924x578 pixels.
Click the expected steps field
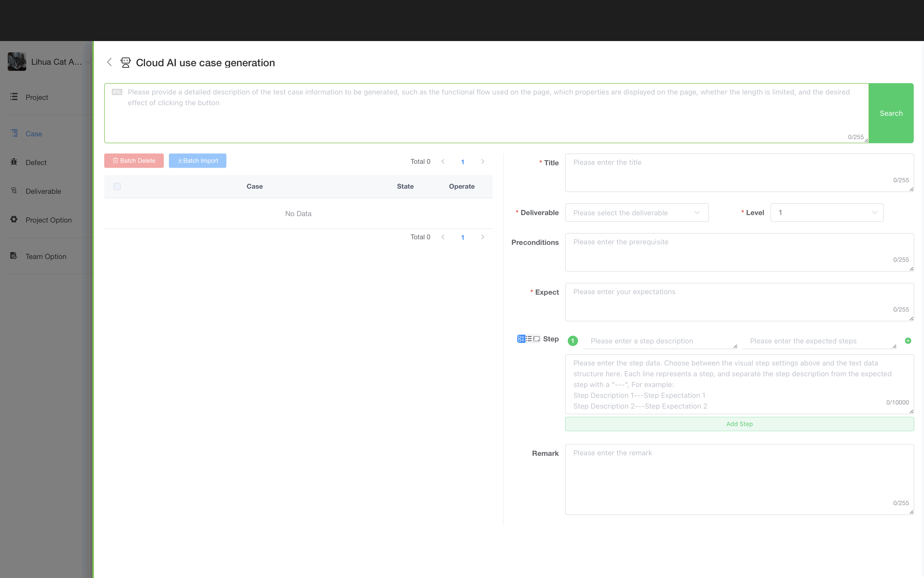[x=819, y=341]
